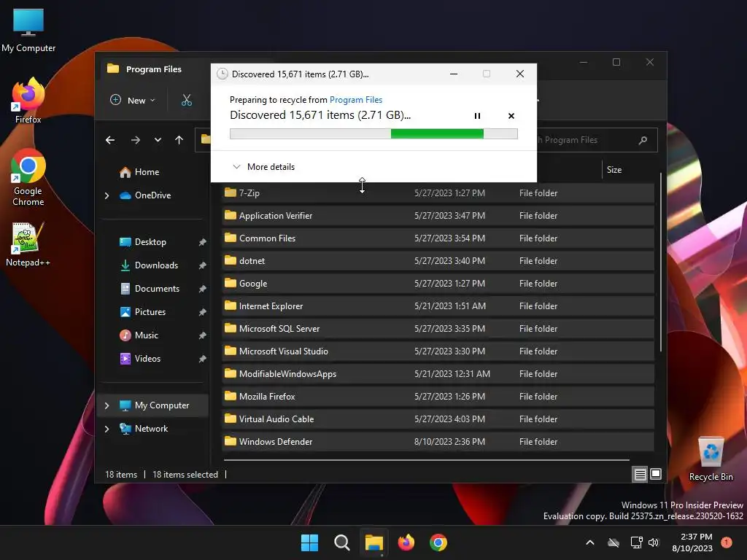The height and width of the screenshot is (560, 747).
Task: Switch to details view in status bar
Action: [640, 474]
